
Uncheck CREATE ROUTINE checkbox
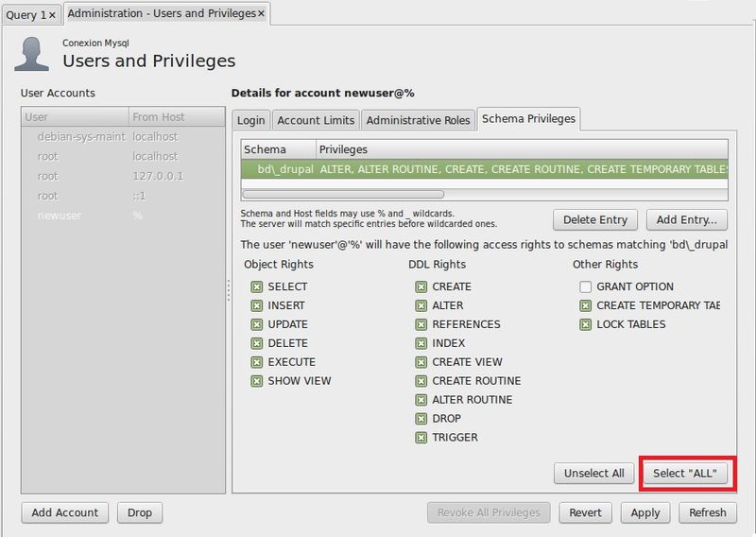click(x=421, y=381)
